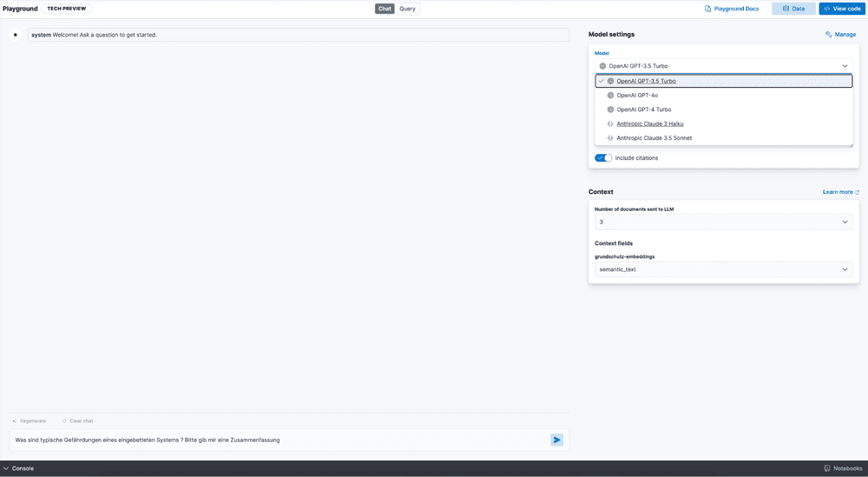Open the number of documents dropdown
The width and height of the screenshot is (868, 477).
pyautogui.click(x=723, y=222)
